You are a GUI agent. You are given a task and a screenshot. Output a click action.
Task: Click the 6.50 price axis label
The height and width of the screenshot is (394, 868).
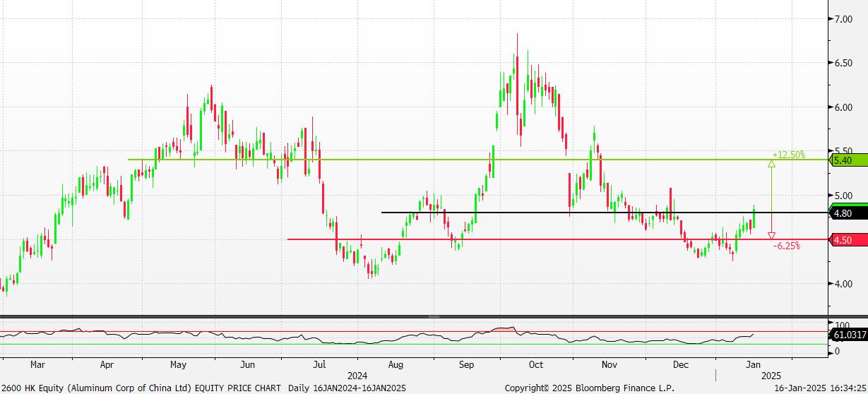[844, 63]
